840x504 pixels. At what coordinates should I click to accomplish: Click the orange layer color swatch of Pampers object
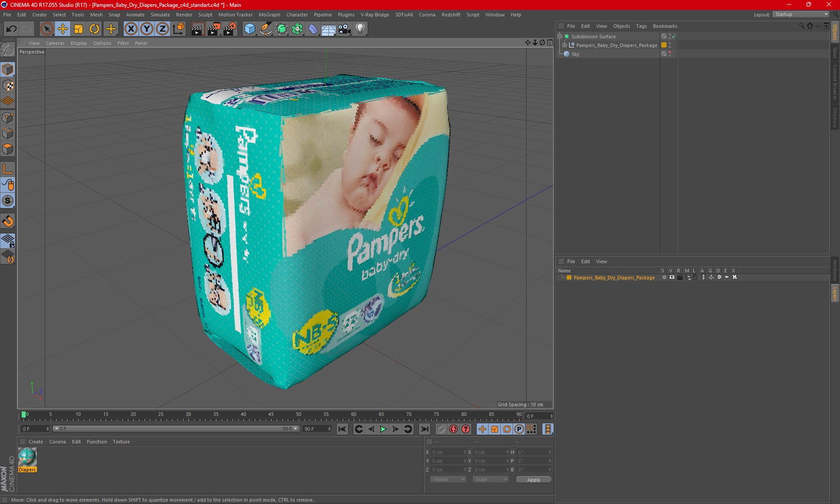tap(664, 45)
